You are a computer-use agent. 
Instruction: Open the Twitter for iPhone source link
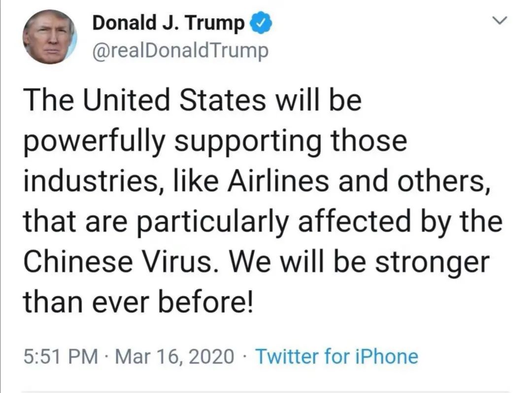coord(337,356)
